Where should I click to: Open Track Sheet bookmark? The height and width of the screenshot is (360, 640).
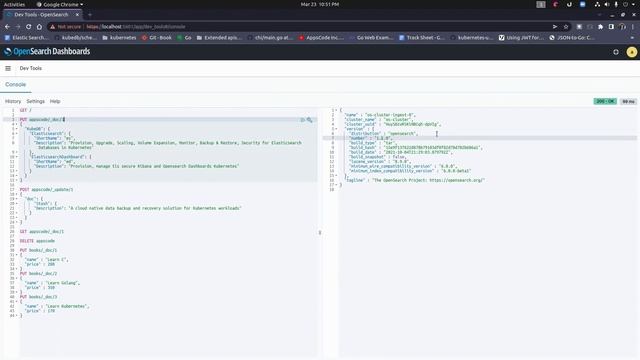click(422, 38)
